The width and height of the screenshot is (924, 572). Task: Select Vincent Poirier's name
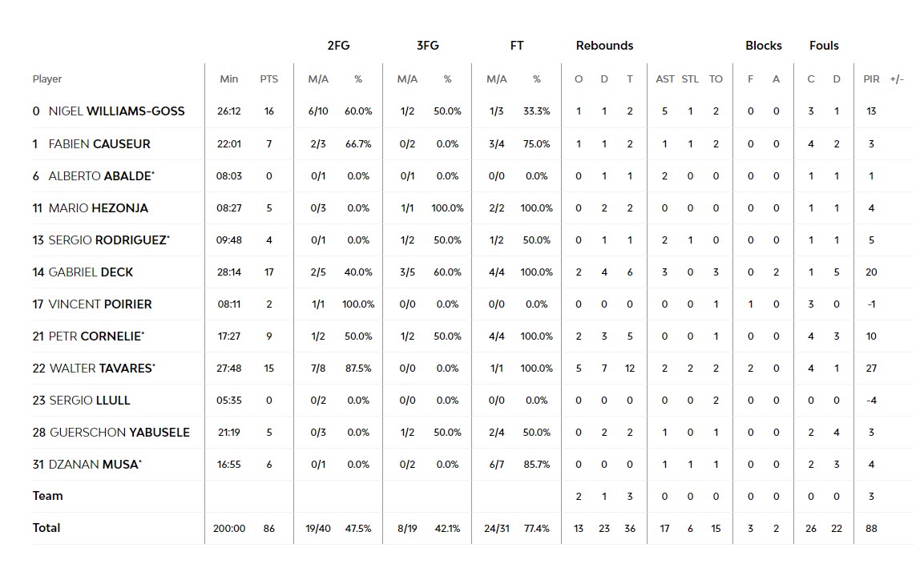tap(99, 304)
